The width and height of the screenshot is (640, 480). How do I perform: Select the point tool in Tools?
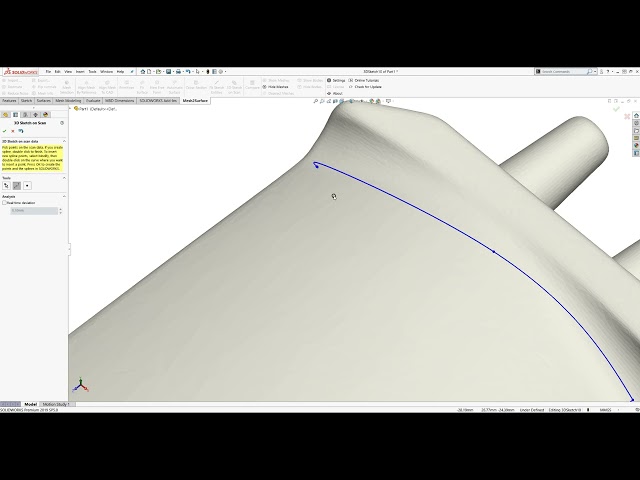[27, 186]
